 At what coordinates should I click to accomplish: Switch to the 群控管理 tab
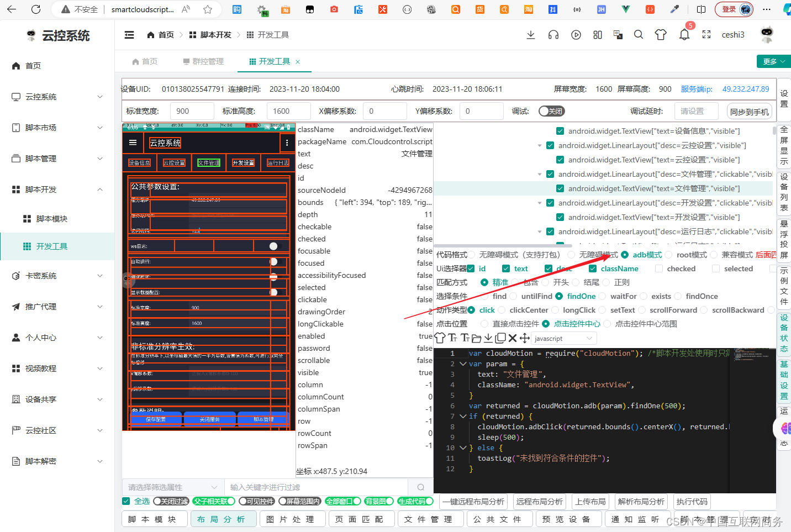(204, 61)
